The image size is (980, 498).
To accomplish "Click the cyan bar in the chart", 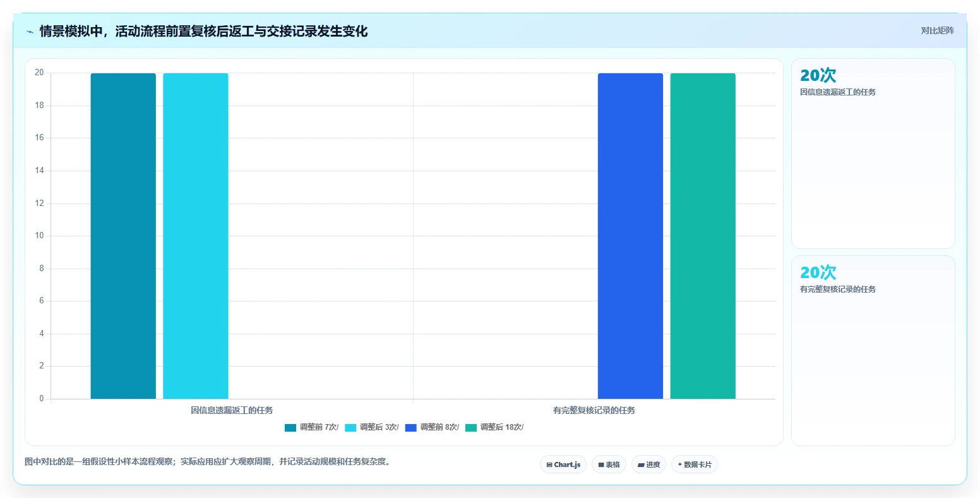I will click(x=196, y=236).
